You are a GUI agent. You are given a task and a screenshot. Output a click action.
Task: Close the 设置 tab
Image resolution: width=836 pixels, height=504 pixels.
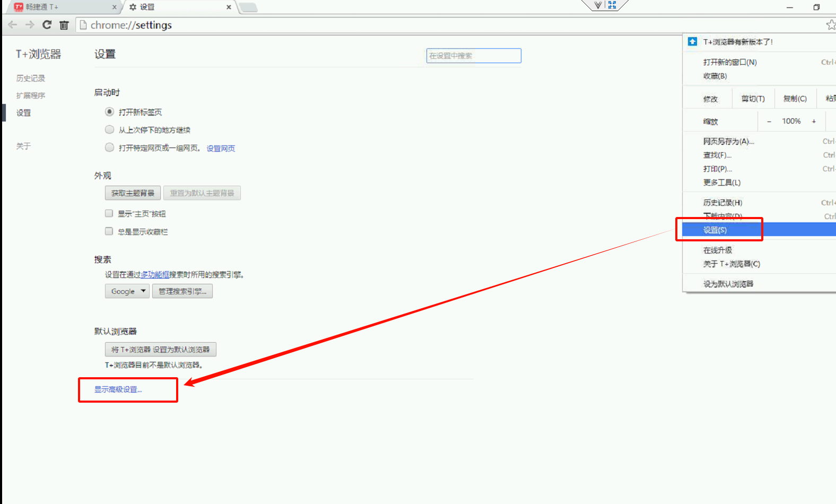pos(229,7)
